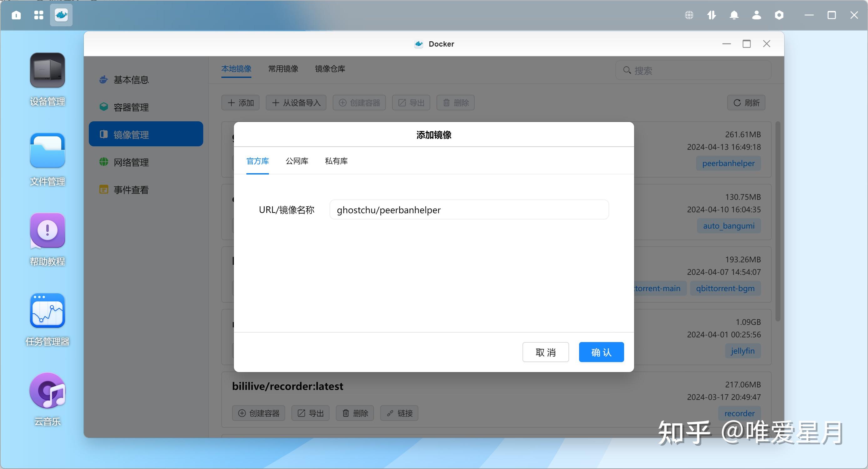Click the 从设备导入 button
This screenshot has height=469, width=868.
click(296, 103)
